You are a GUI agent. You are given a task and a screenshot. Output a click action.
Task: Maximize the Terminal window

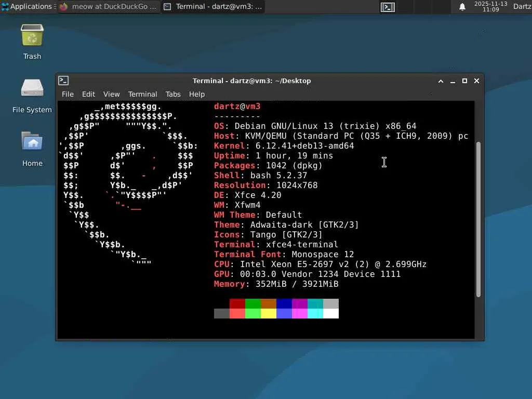pyautogui.click(x=464, y=81)
